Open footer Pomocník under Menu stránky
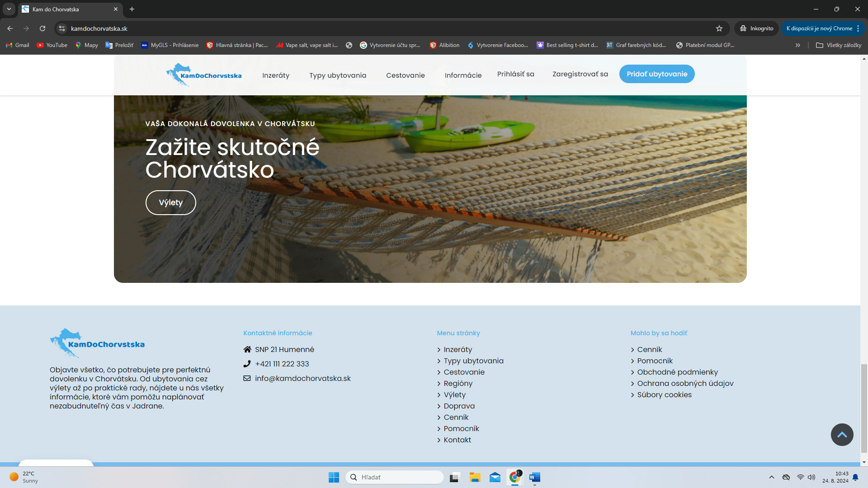Image resolution: width=868 pixels, height=488 pixels. point(462,428)
